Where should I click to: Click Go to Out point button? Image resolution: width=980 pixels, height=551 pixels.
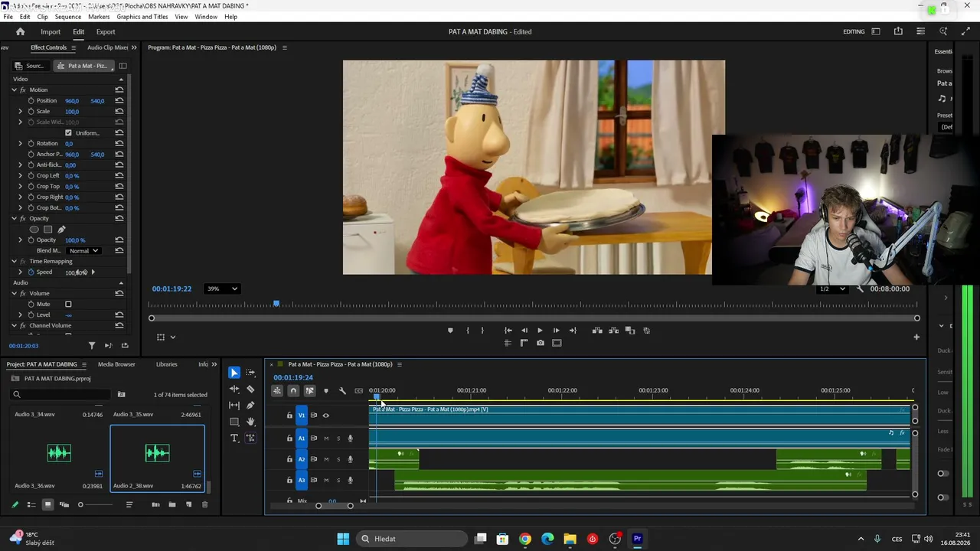tap(573, 331)
